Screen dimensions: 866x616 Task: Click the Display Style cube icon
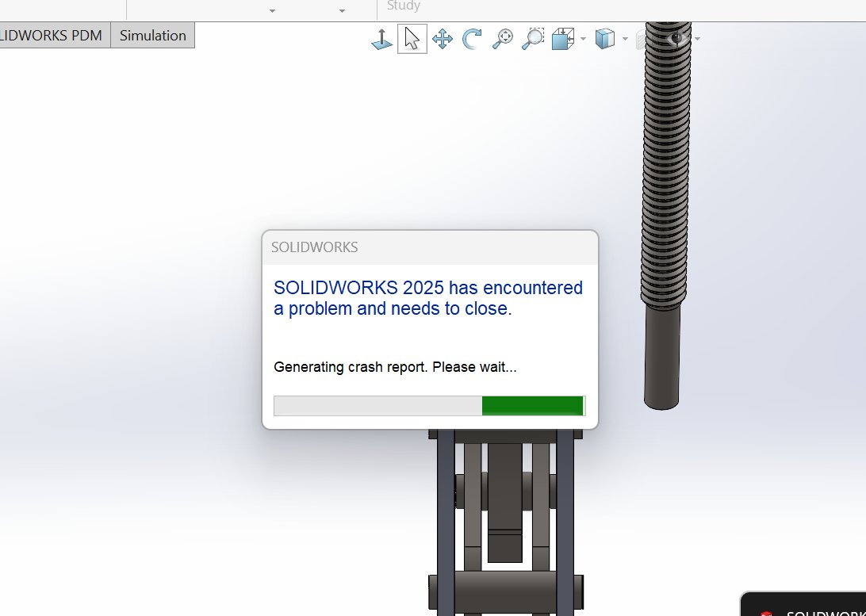pos(605,39)
